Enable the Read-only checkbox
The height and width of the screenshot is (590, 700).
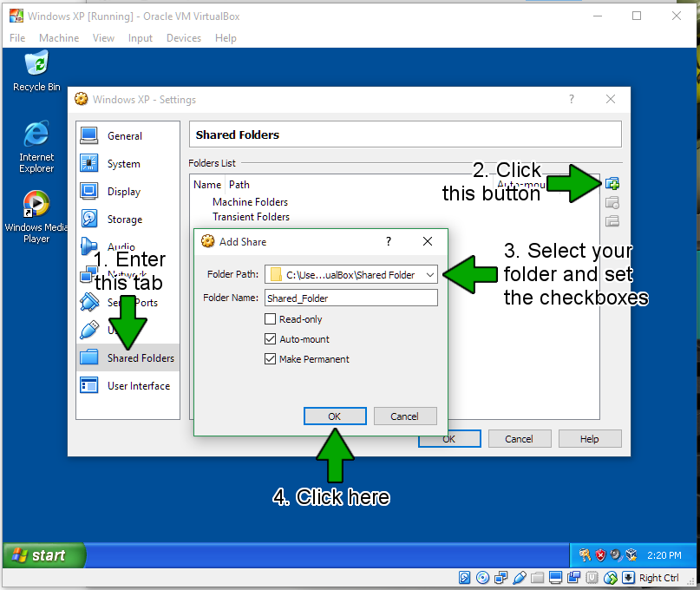270,319
